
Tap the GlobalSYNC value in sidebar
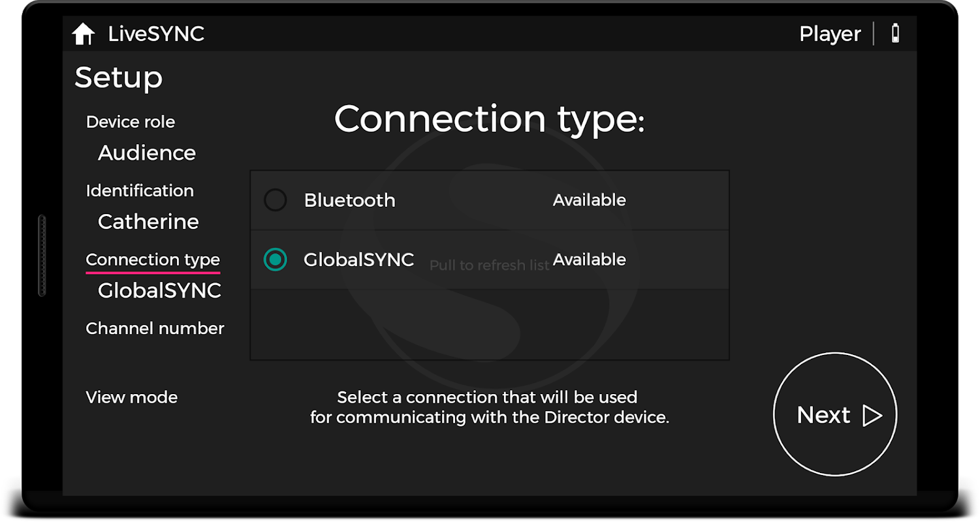pyautogui.click(x=159, y=290)
